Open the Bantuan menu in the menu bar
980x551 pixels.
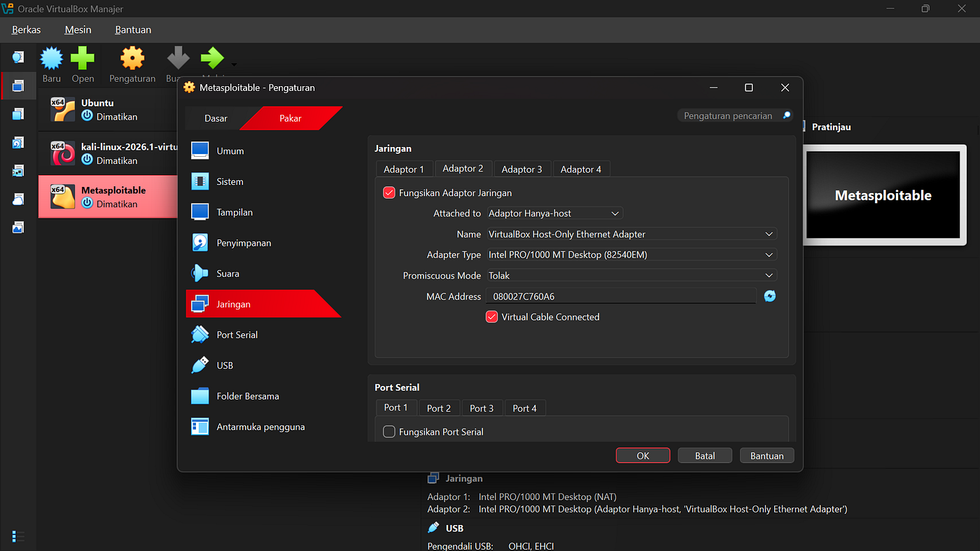point(133,29)
